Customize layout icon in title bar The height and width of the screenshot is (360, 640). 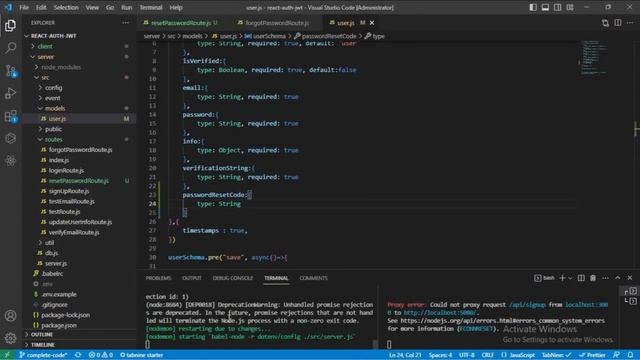(x=570, y=7)
